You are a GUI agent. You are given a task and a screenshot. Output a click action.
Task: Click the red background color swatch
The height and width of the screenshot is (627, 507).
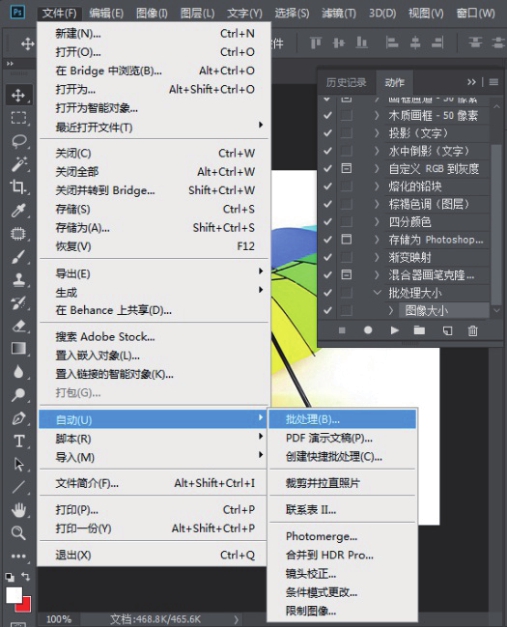click(x=26, y=605)
